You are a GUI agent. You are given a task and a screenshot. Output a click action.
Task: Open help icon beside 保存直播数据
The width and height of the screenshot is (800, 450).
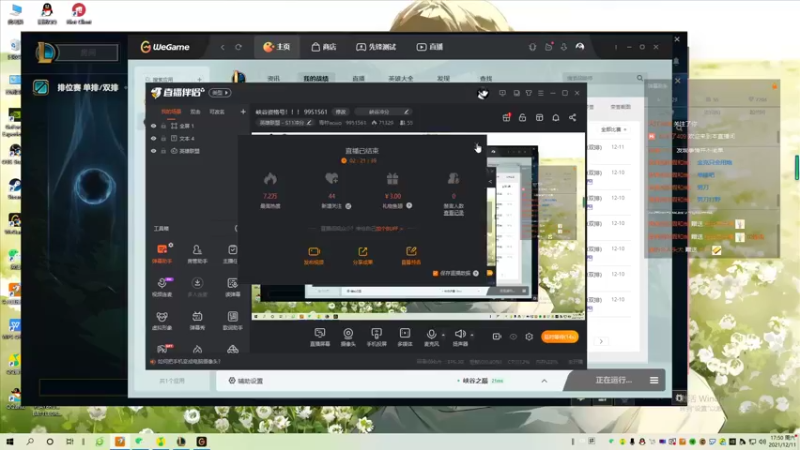(476, 273)
